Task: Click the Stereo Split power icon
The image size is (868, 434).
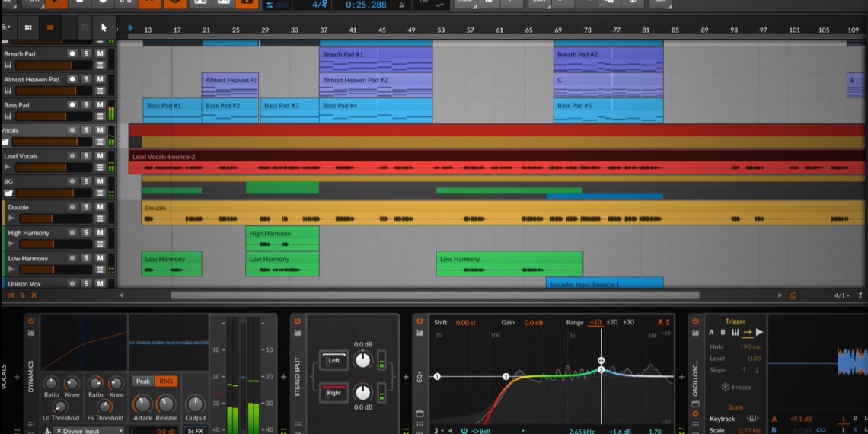Action: click(298, 321)
